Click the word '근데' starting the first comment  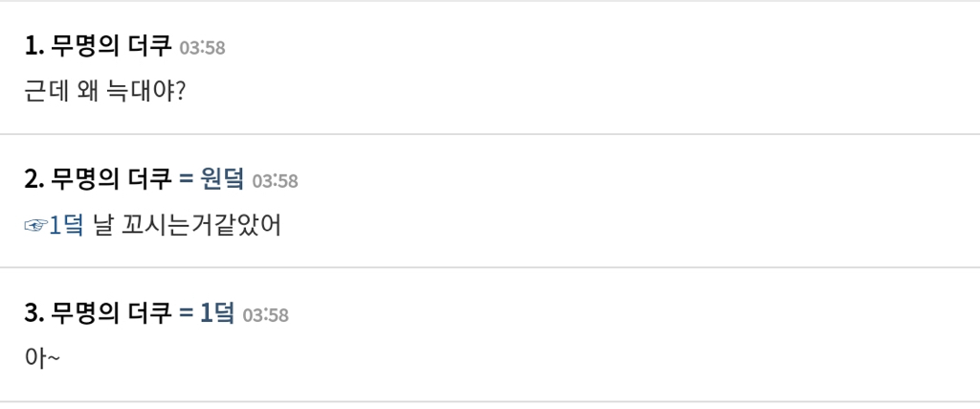[x=43, y=93]
